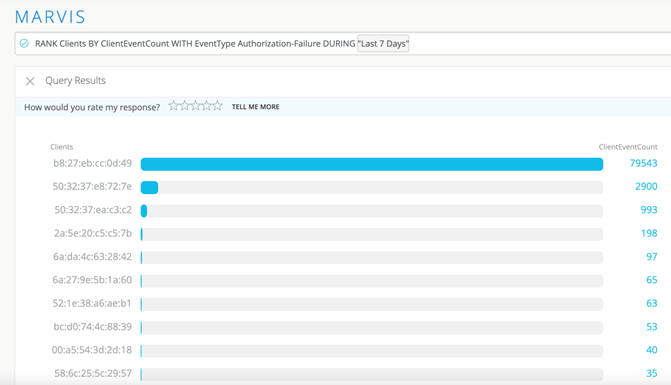Select client 50:32:37:ea:c3:c2
This screenshot has height=385, width=671.
tap(93, 210)
